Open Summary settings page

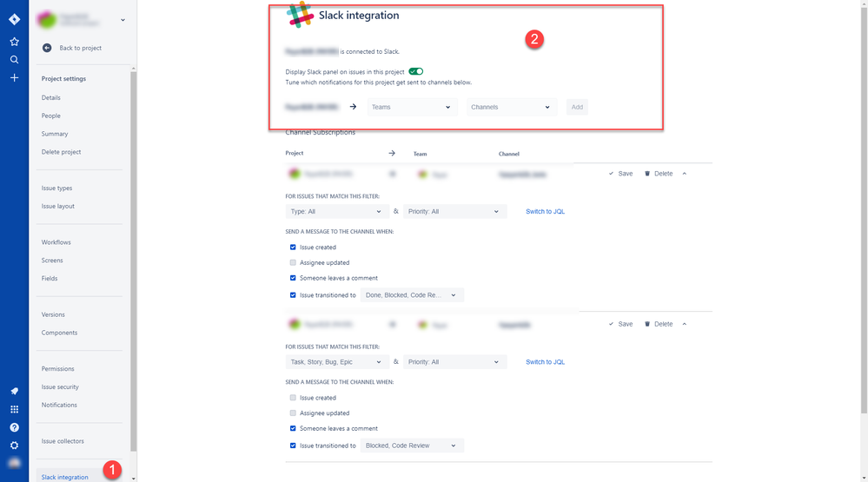coord(55,134)
